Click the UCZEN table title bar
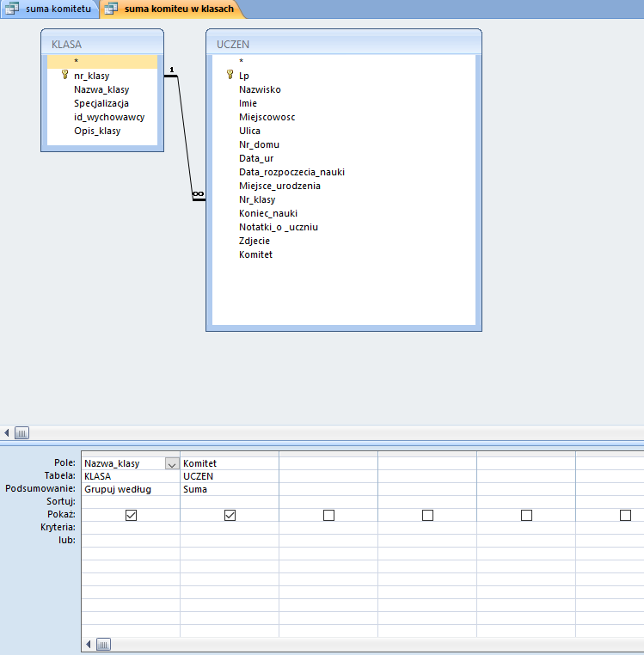This screenshot has height=655, width=644. [343, 44]
